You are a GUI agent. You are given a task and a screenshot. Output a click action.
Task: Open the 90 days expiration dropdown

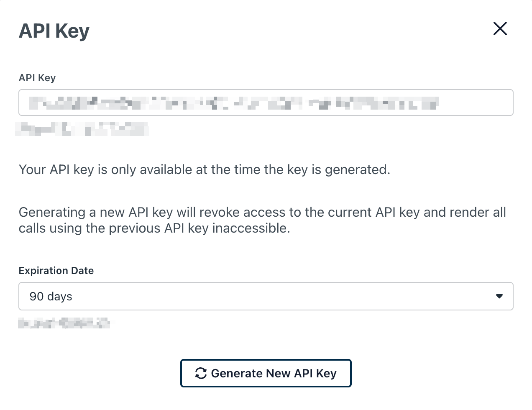tap(266, 296)
